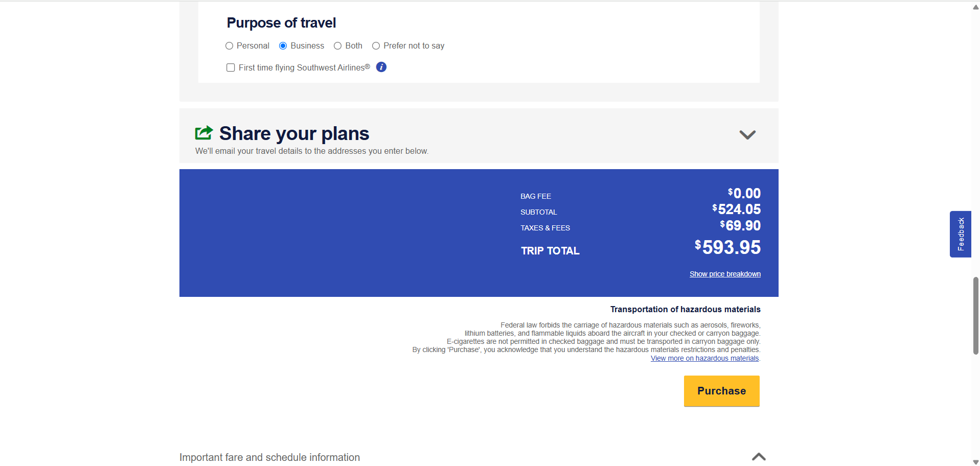
Task: Click the scrollbar up arrow
Action: tap(975, 7)
